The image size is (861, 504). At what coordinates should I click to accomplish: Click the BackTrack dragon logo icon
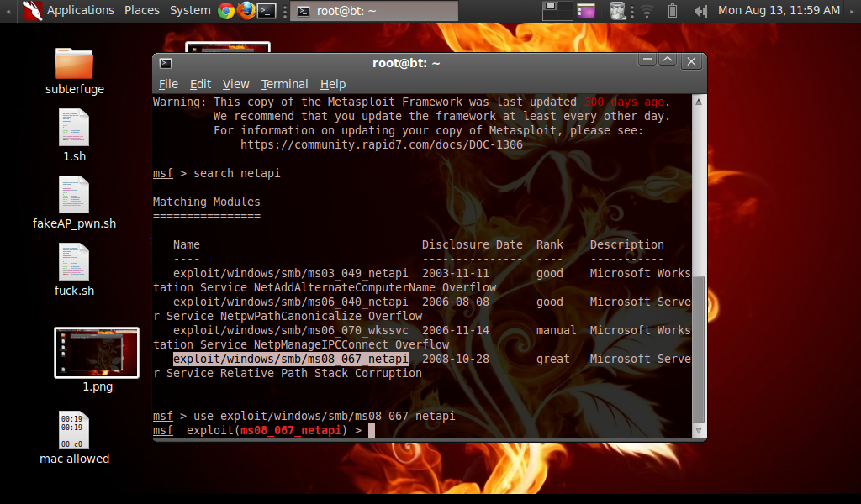(33, 10)
